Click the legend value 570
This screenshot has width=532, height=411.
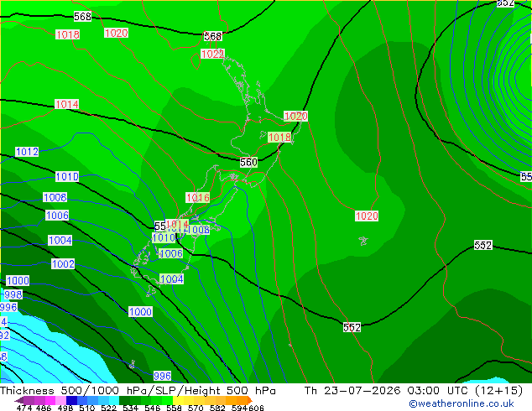196,408
